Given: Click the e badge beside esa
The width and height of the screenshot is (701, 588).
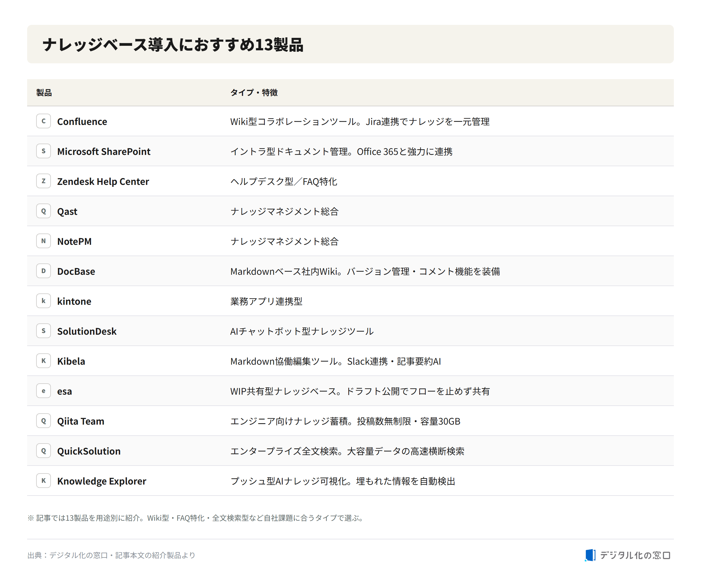Looking at the screenshot, I should tap(44, 391).
